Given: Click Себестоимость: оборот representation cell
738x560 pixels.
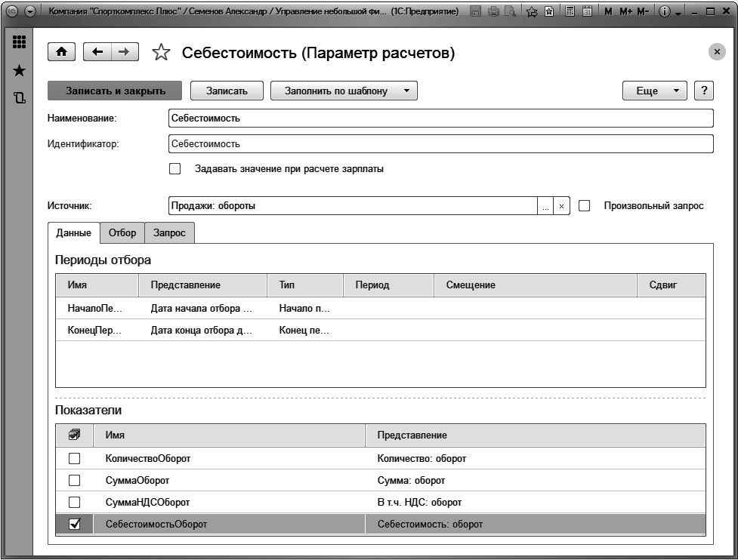Looking at the screenshot, I should click(535, 524).
